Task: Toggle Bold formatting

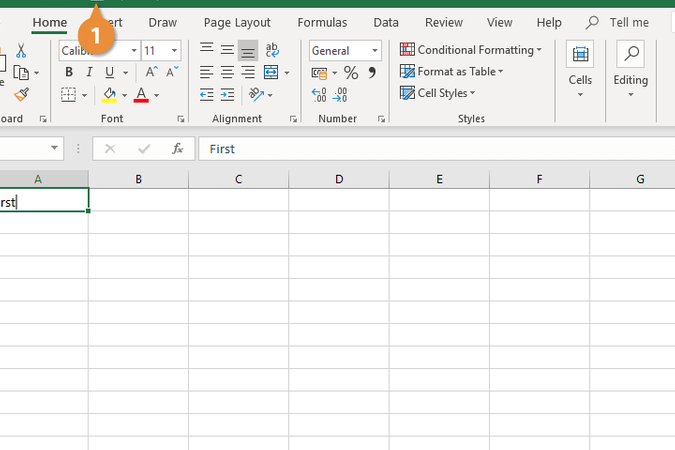Action: click(69, 72)
